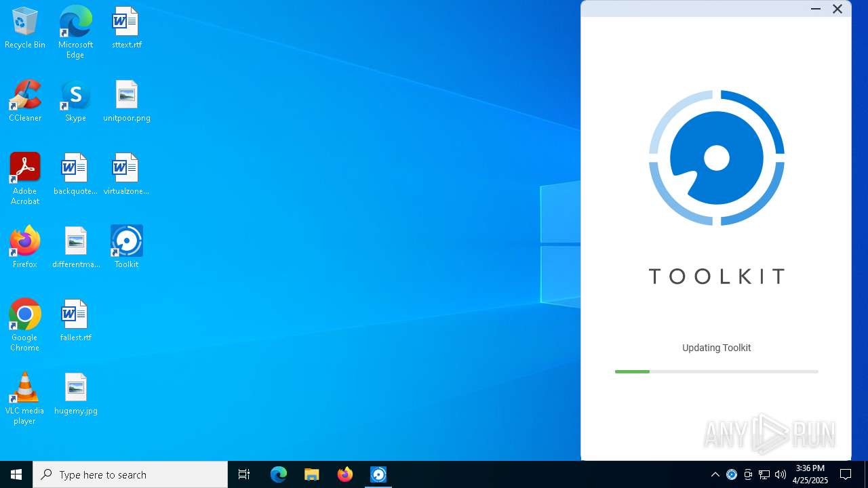Select the backquote document on desktop
Viewport: 868px width, 488px height.
[75, 174]
